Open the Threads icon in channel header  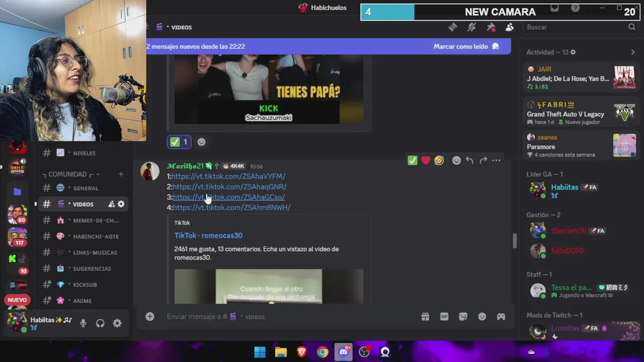tap(452, 27)
